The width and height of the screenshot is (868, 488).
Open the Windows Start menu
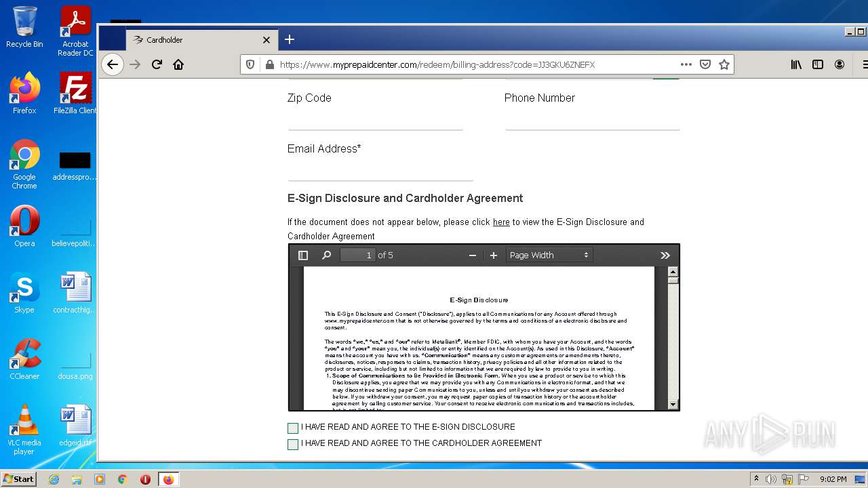pos(19,479)
